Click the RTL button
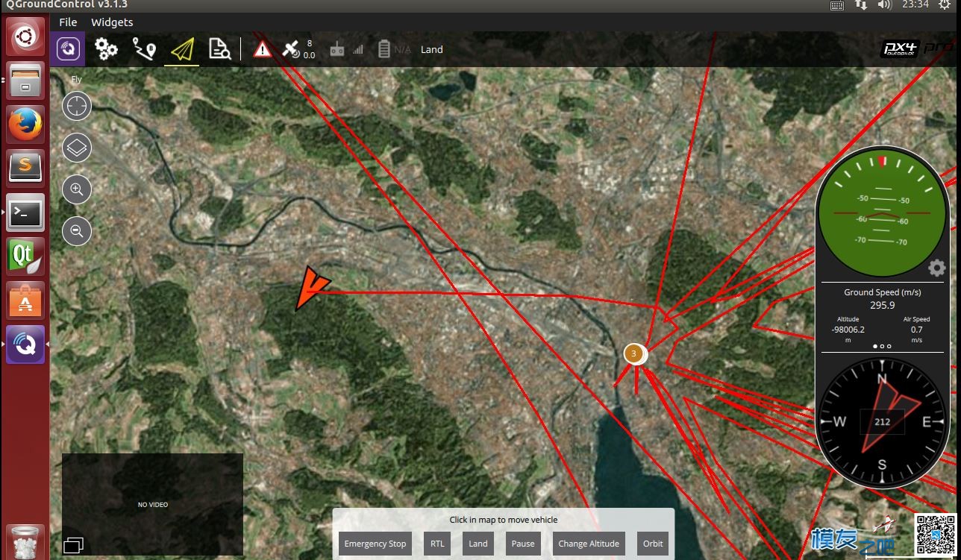This screenshot has width=961, height=560. [437, 544]
